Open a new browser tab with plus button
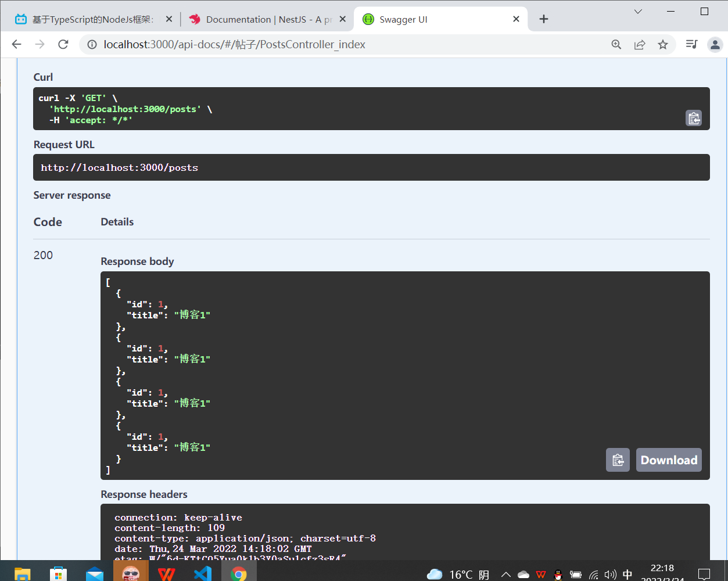The width and height of the screenshot is (728, 581). tap(544, 19)
